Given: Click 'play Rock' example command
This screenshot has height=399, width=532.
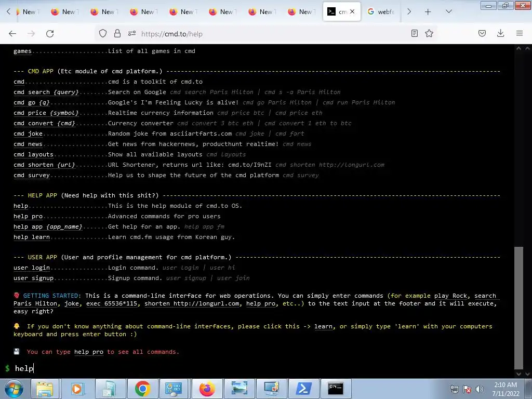Looking at the screenshot, I should tap(450, 296).
